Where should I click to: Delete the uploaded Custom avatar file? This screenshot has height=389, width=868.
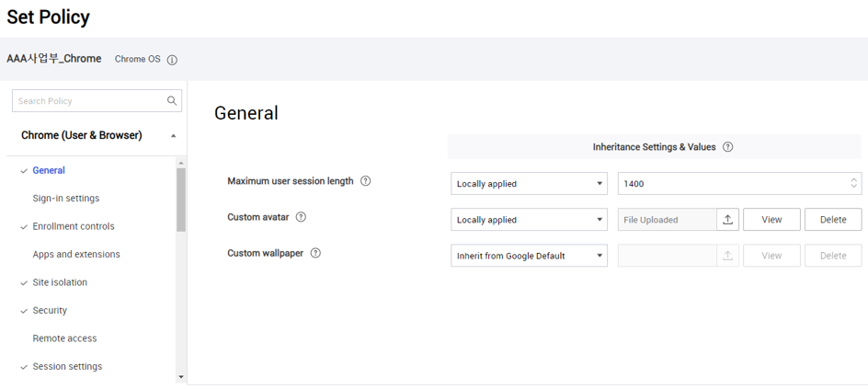833,220
